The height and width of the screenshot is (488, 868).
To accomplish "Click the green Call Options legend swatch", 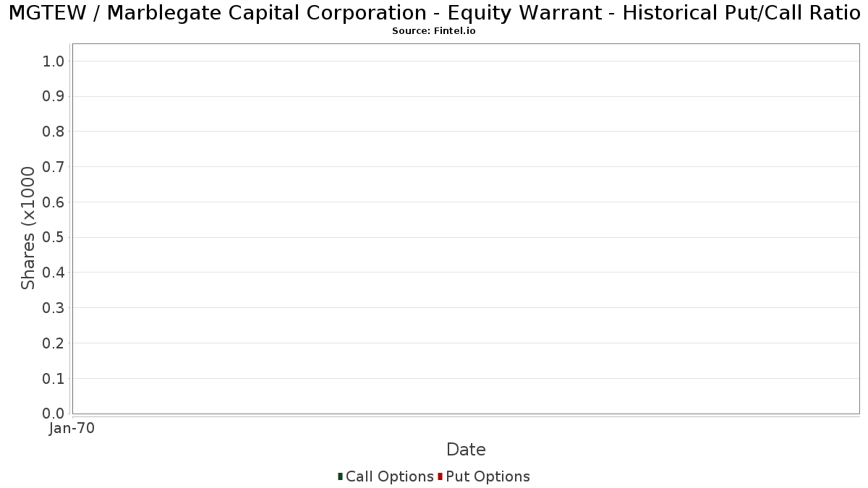I will 340,476.
